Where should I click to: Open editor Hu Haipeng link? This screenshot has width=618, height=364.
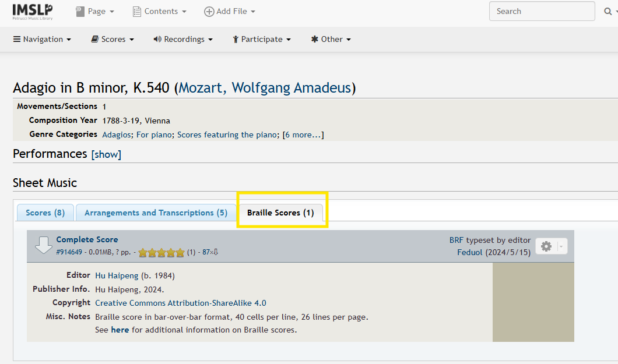(x=117, y=275)
